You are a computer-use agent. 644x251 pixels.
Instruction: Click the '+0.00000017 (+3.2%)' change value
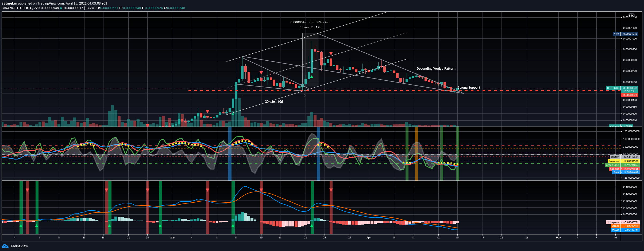(x=79, y=8)
